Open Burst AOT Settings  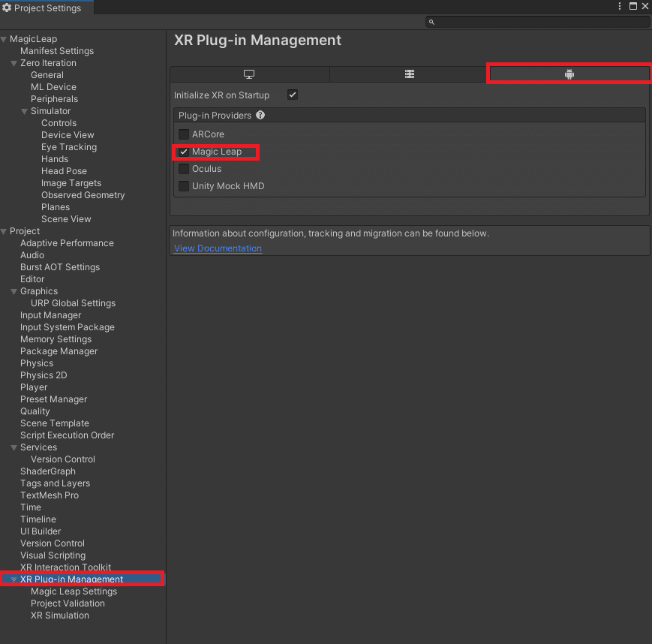click(x=60, y=267)
